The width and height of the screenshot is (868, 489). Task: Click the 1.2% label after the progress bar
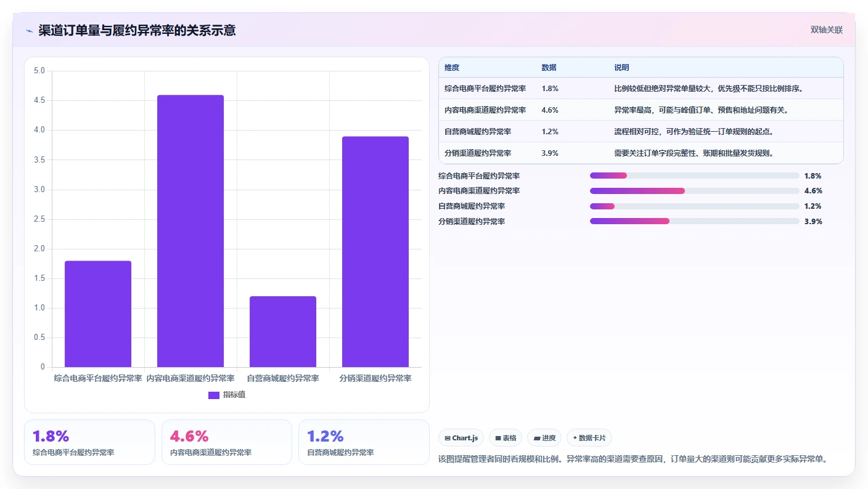point(813,206)
